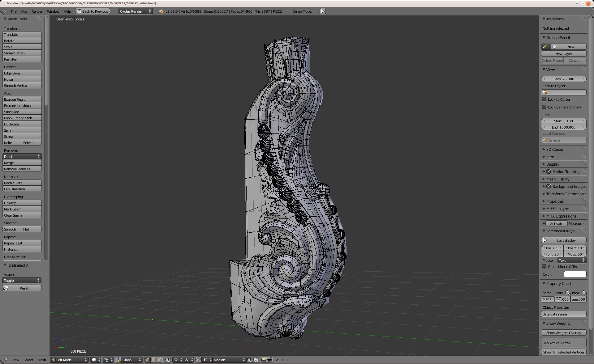This screenshot has width=594, height=364.
Task: Expand the 3D Cursor panel
Action: coord(555,149)
